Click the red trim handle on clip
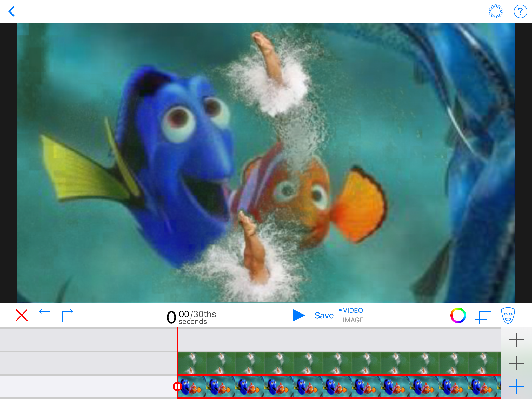 click(x=177, y=387)
